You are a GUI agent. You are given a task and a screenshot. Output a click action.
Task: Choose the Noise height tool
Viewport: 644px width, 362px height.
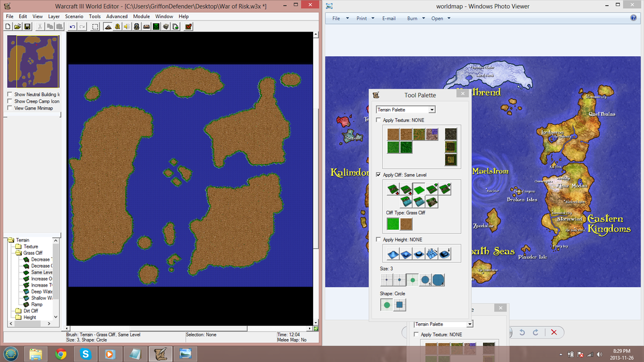[431, 254]
